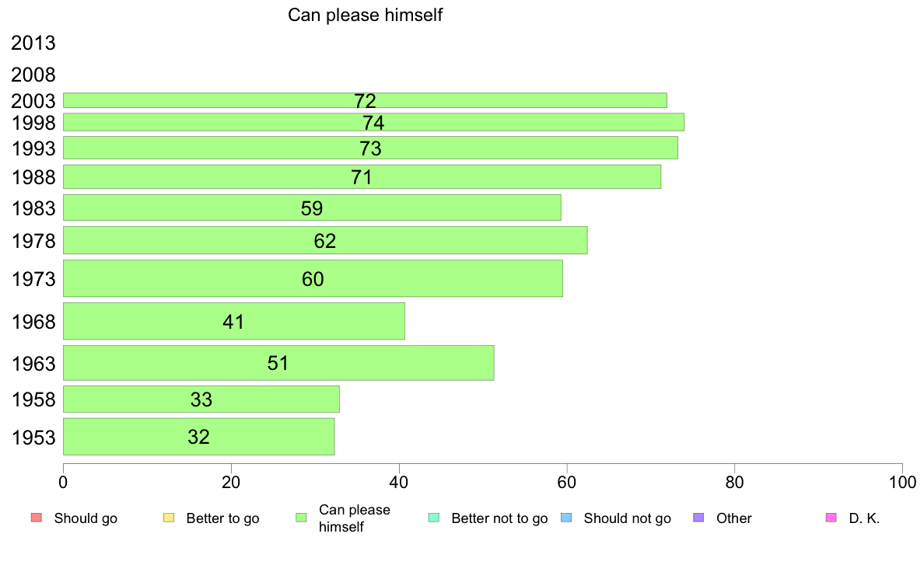Click the yellow Better to go swatch

pos(169,518)
